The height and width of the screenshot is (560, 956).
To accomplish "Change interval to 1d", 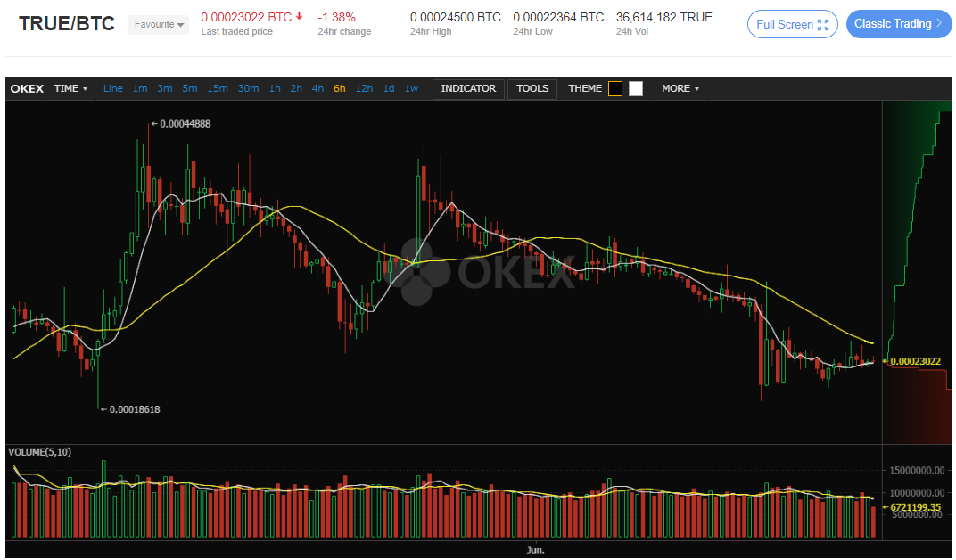I will pyautogui.click(x=389, y=88).
